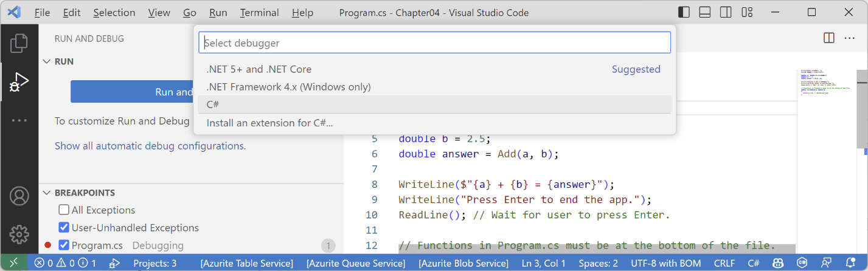Collapse the RUN section
This screenshot has width=868, height=271.
[47, 61]
